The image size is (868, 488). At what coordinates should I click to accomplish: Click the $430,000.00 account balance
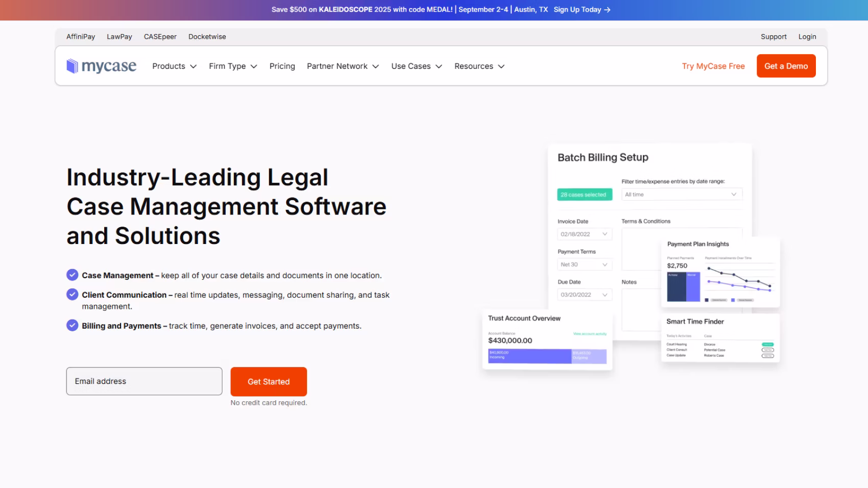pos(510,340)
